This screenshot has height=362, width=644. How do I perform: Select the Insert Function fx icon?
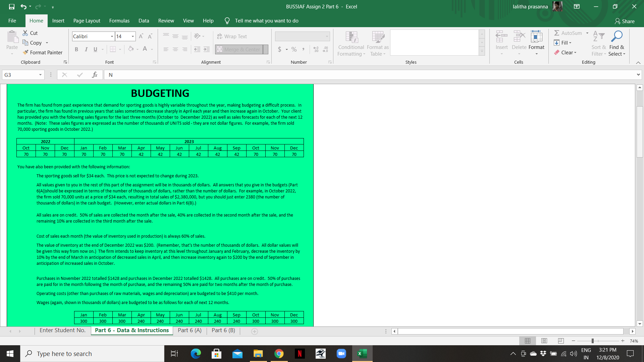(94, 75)
